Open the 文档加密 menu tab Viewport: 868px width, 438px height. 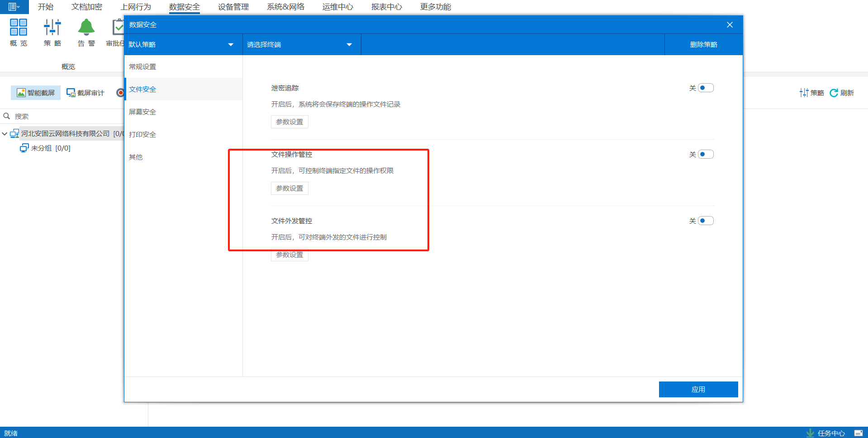[87, 7]
